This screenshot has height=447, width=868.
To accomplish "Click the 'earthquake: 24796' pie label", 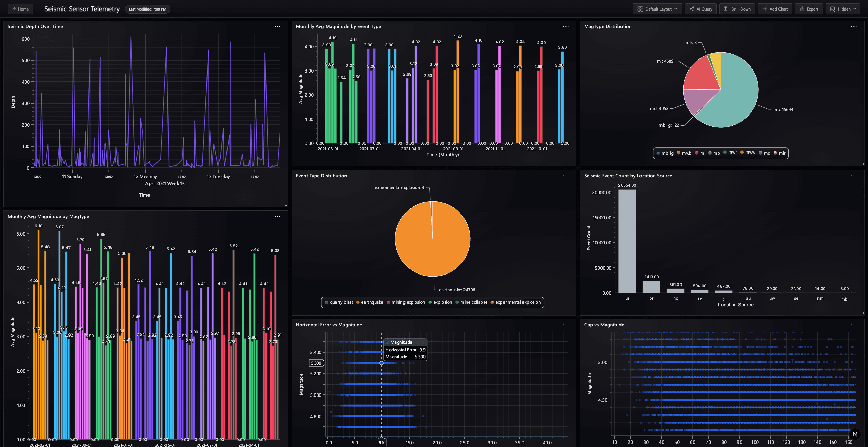I will click(x=457, y=290).
